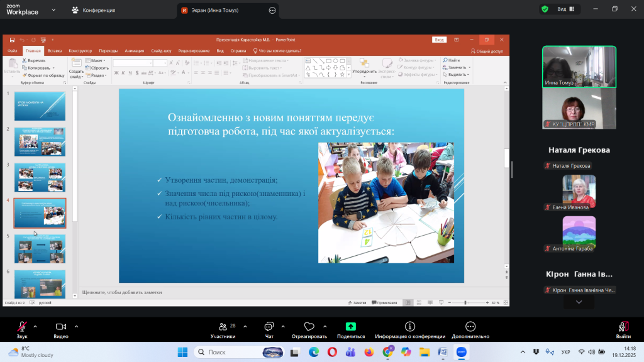Open the Анимация ribbon tab

pos(134,51)
